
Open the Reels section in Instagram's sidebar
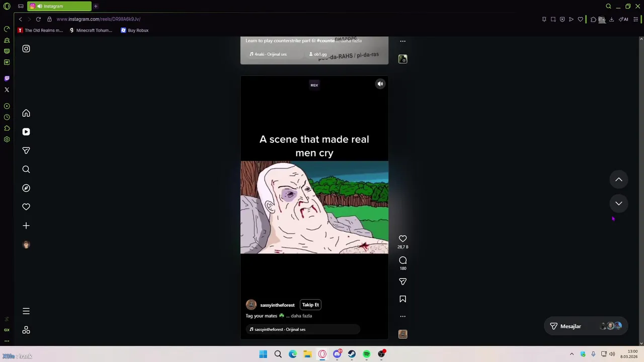[26, 132]
